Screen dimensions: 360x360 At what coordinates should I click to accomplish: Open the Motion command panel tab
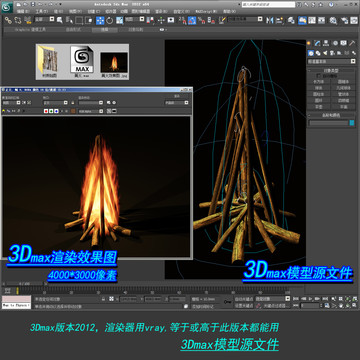point(335,43)
